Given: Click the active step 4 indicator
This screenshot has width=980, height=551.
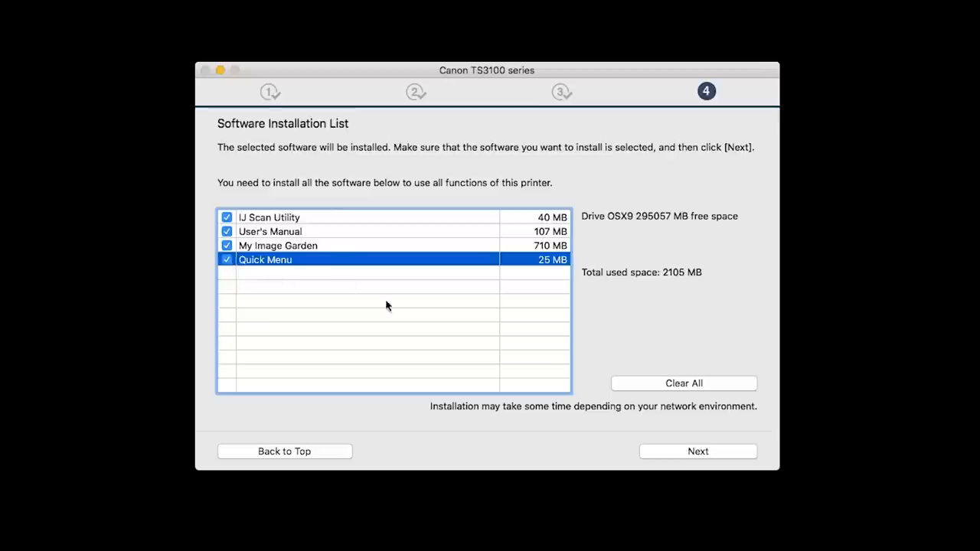Looking at the screenshot, I should point(706,91).
